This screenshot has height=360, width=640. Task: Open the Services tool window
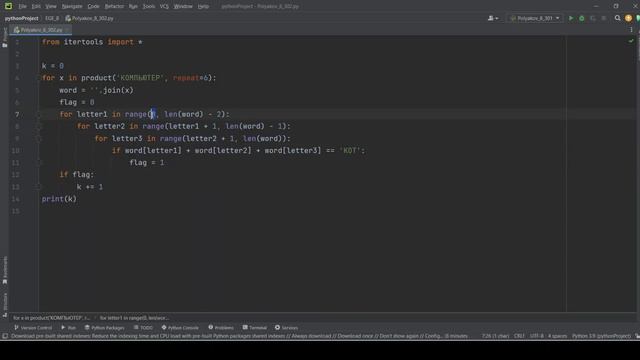[286, 328]
